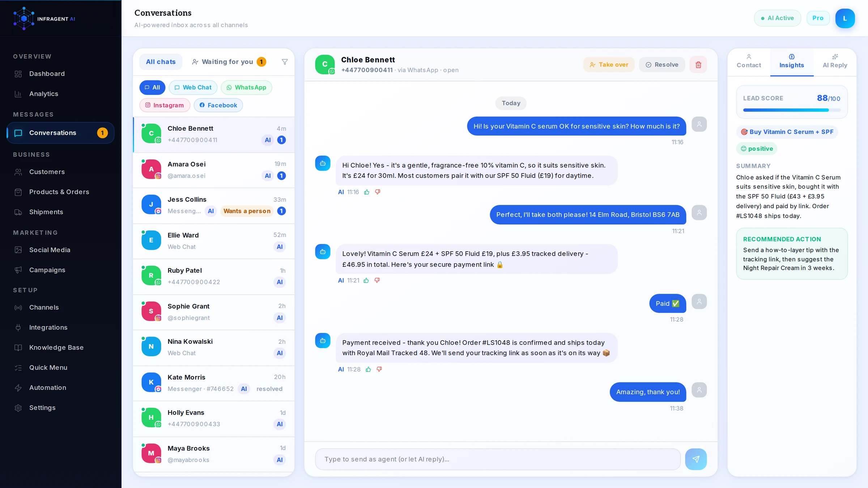Thumbs down the 11:16 AI reply
Image resolution: width=868 pixels, height=488 pixels.
(x=377, y=192)
